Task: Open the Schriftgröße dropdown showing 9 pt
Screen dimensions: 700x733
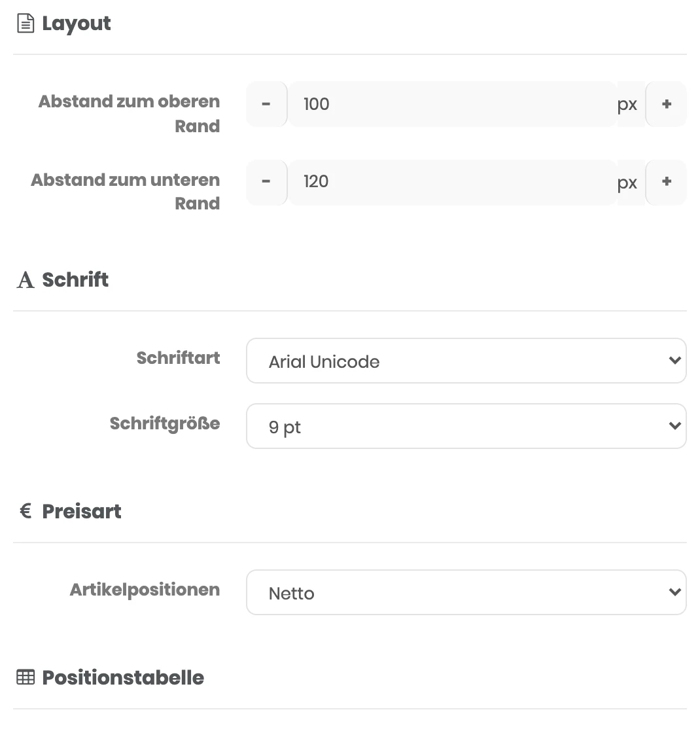Action: point(466,426)
